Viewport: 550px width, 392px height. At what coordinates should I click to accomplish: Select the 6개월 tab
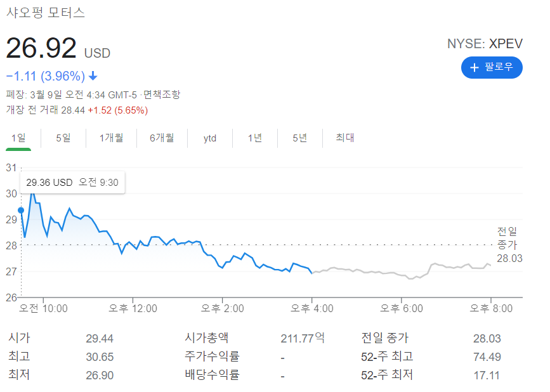click(162, 138)
